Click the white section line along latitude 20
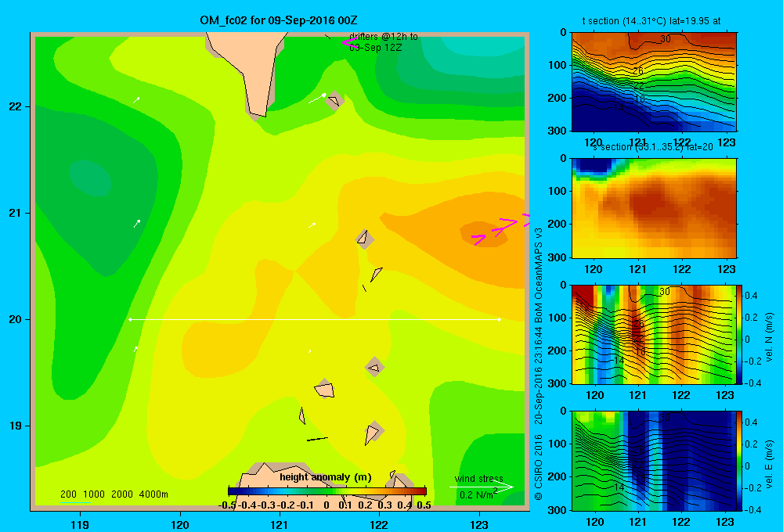This screenshot has width=783, height=532. (x=315, y=319)
